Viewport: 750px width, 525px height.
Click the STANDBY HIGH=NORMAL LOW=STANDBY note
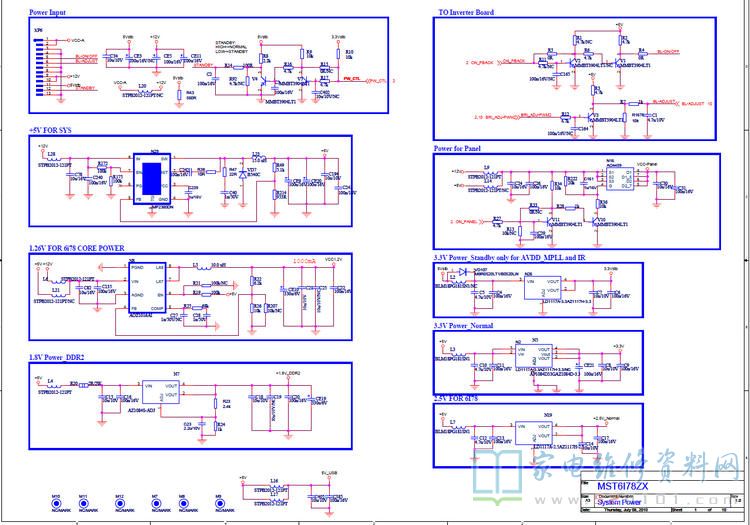[232, 47]
